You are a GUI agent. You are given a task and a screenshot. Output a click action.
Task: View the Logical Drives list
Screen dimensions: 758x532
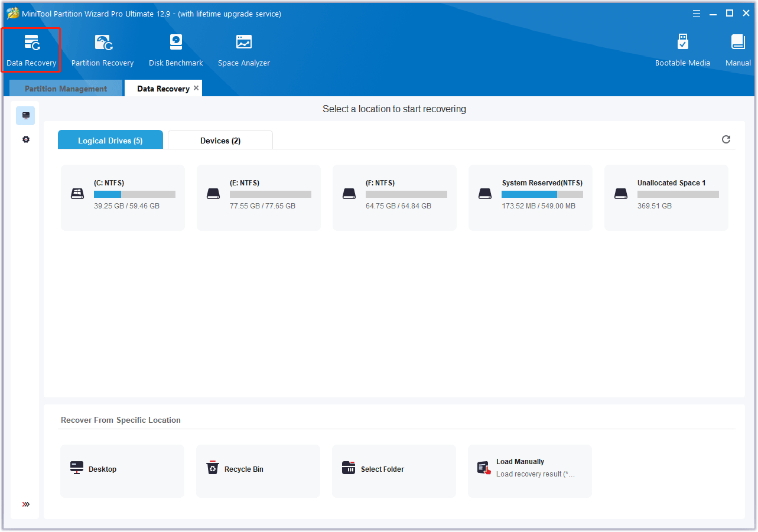tap(110, 140)
